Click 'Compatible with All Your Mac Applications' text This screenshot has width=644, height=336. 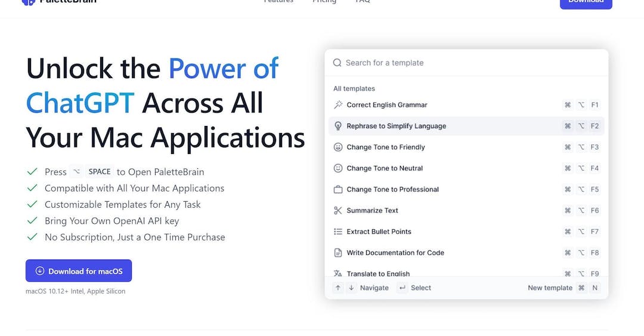click(134, 189)
